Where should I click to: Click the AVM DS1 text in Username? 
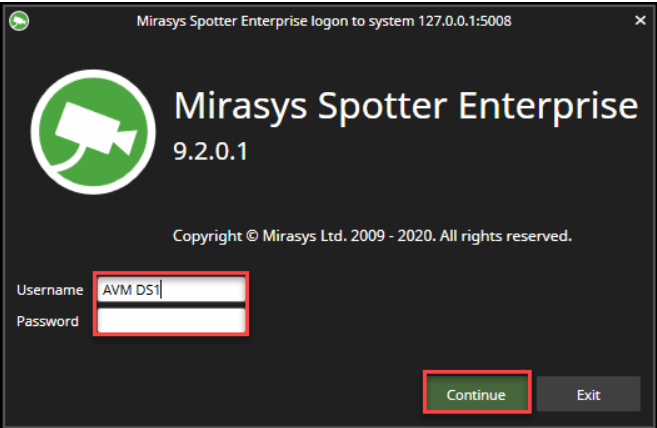[x=126, y=290]
